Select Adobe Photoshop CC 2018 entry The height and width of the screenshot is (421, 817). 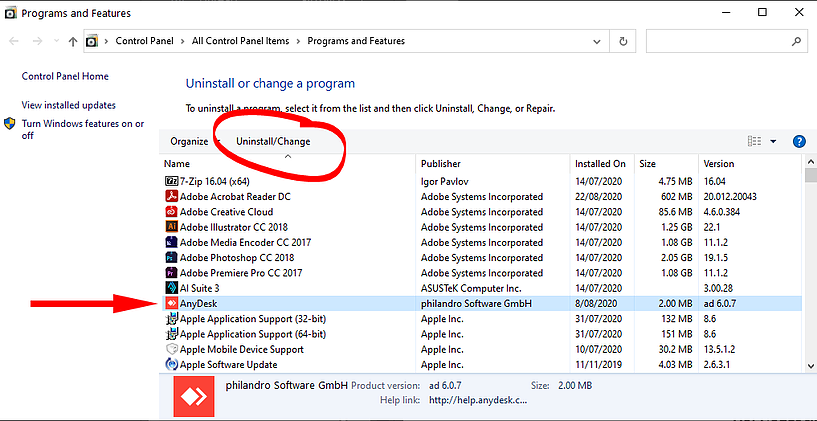point(237,257)
